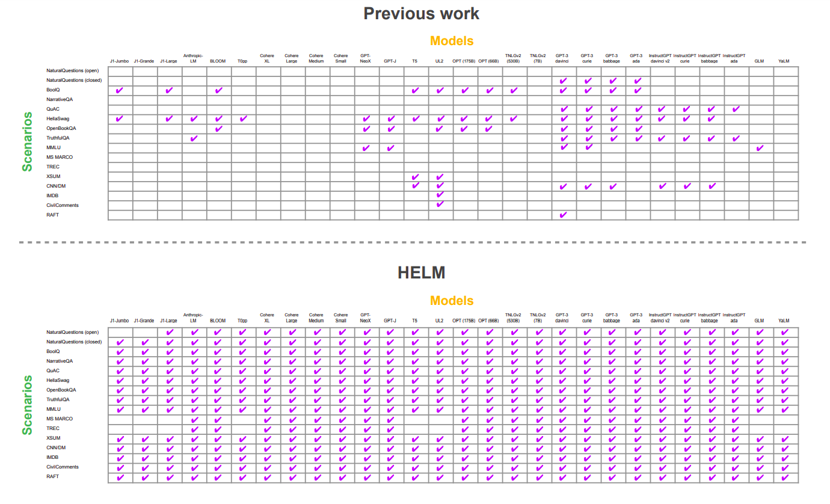Select 'Scenarios' vertical label beside Previous work table
Viewport: 830px width, 504px height.
tap(27, 141)
